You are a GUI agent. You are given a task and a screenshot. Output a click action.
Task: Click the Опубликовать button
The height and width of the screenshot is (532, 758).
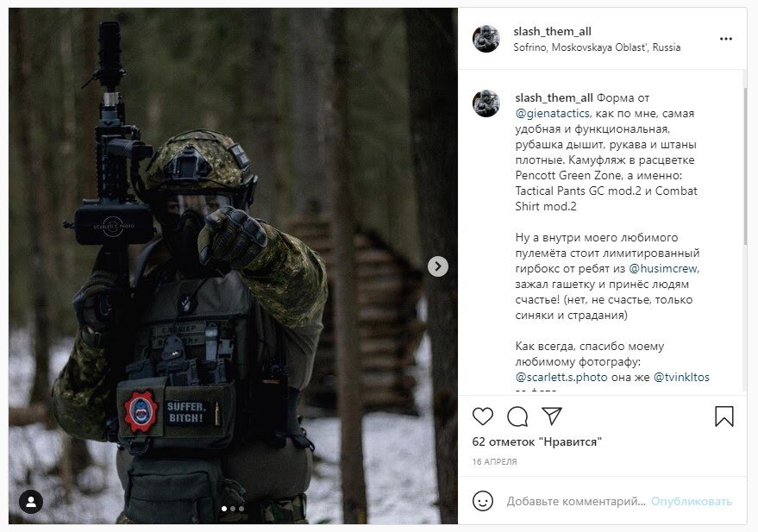point(692,501)
